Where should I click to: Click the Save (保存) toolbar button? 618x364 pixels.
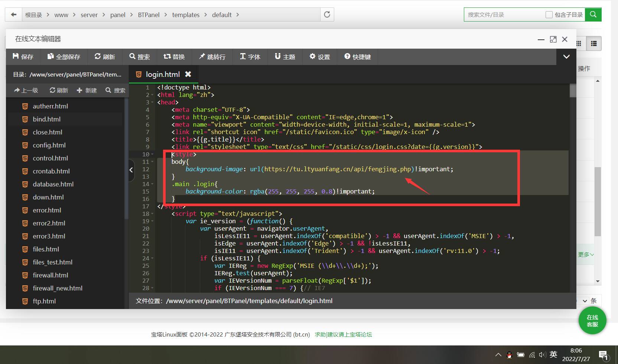23,56
